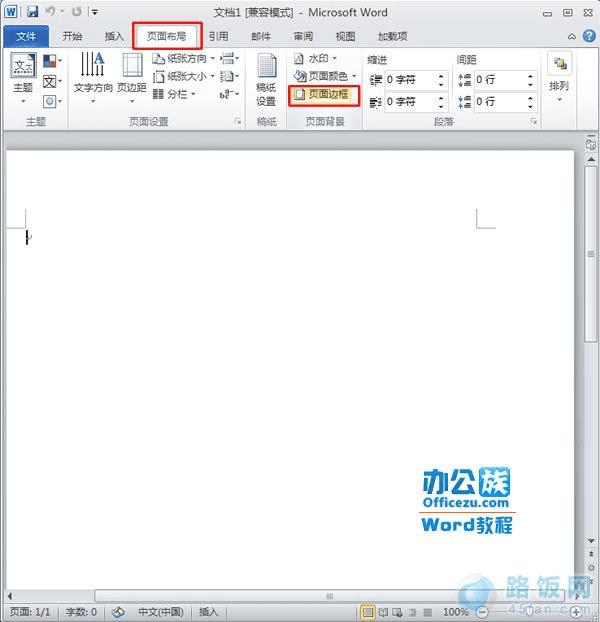The width and height of the screenshot is (600, 622).
Task: Redo the last action
Action: tap(76, 12)
